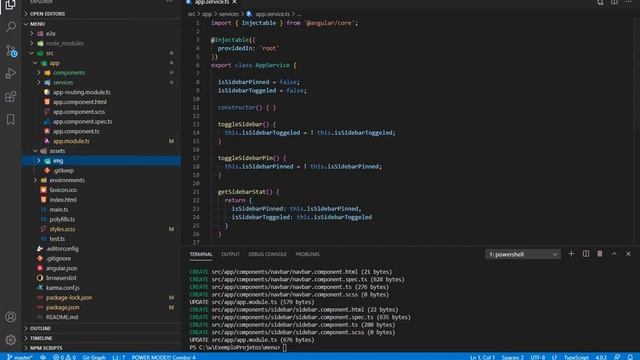640x360 pixels.
Task: Open notifications bell in status bar
Action: click(x=630, y=357)
